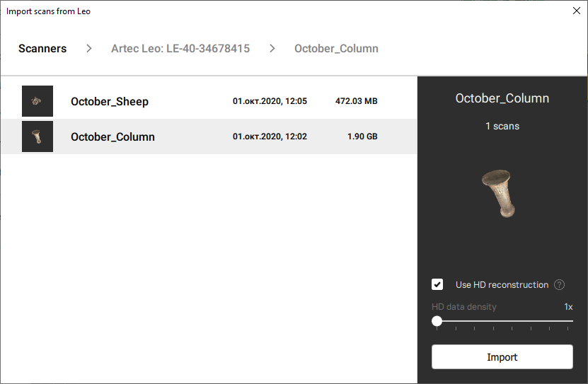588x384 pixels.
Task: Click the arrow before October_Column breadcrumb
Action: pos(272,49)
